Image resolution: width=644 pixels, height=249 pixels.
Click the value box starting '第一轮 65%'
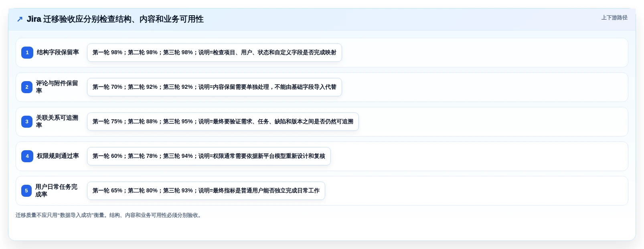(x=206, y=191)
